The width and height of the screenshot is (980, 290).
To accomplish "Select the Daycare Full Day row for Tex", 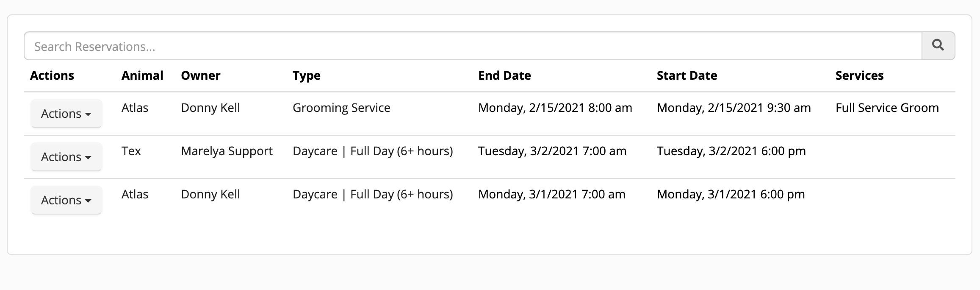I will (373, 151).
